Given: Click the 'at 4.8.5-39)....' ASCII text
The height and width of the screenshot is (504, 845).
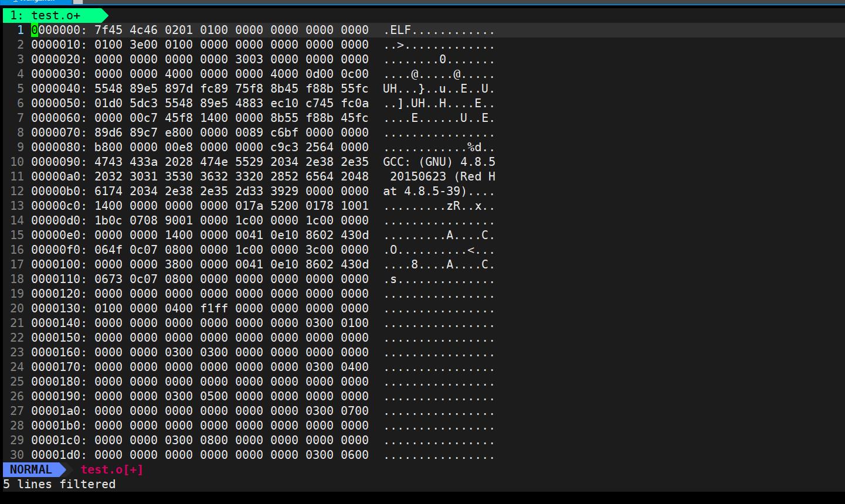Looking at the screenshot, I should point(439,191).
